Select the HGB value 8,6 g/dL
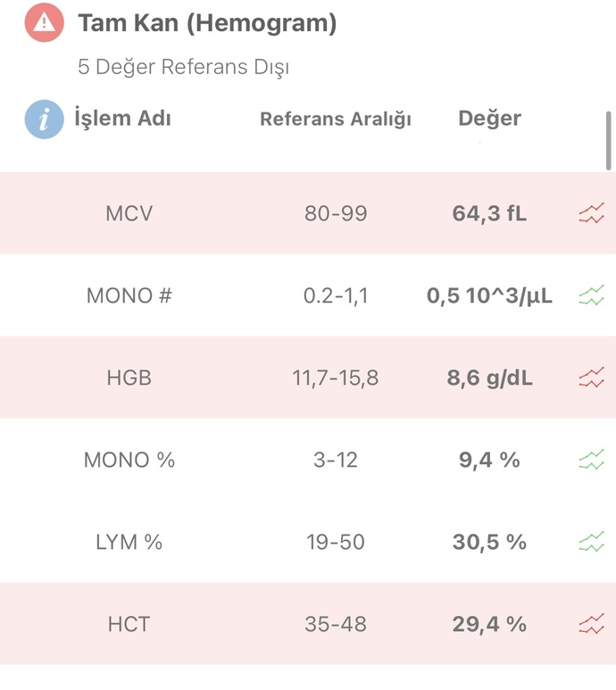The width and height of the screenshot is (616, 690). (x=490, y=378)
